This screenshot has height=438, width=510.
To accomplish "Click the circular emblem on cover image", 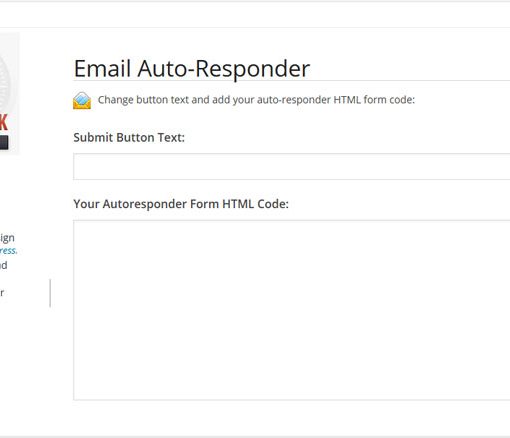I will [5, 83].
